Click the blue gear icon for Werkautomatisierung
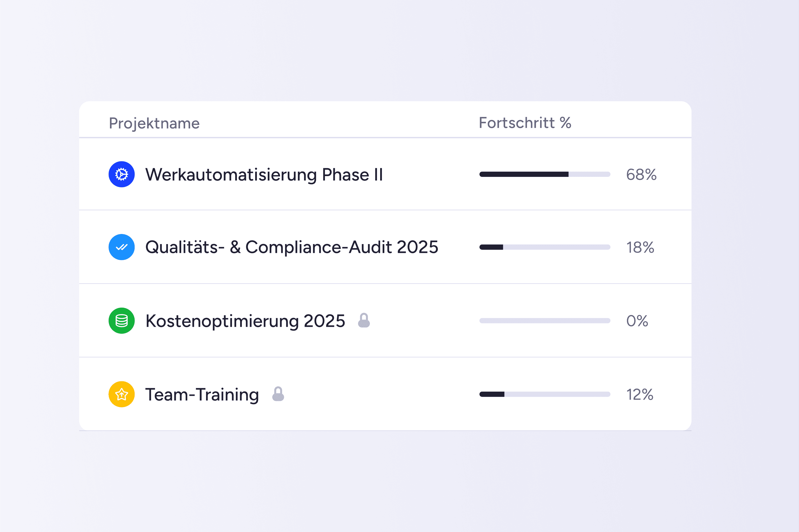 [122, 174]
